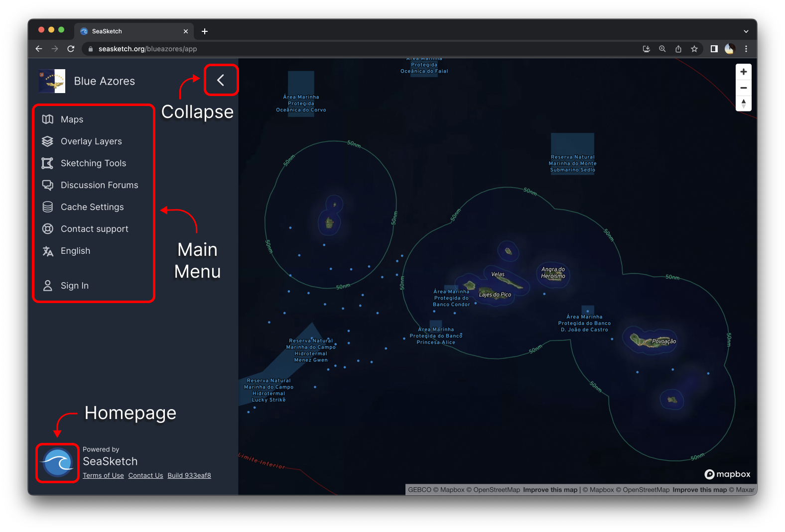
Task: Select Sketching Tools in the main menu
Action: [93, 163]
